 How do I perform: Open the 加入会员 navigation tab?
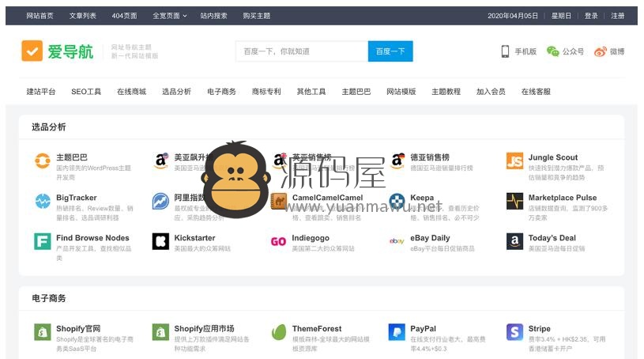(x=491, y=91)
